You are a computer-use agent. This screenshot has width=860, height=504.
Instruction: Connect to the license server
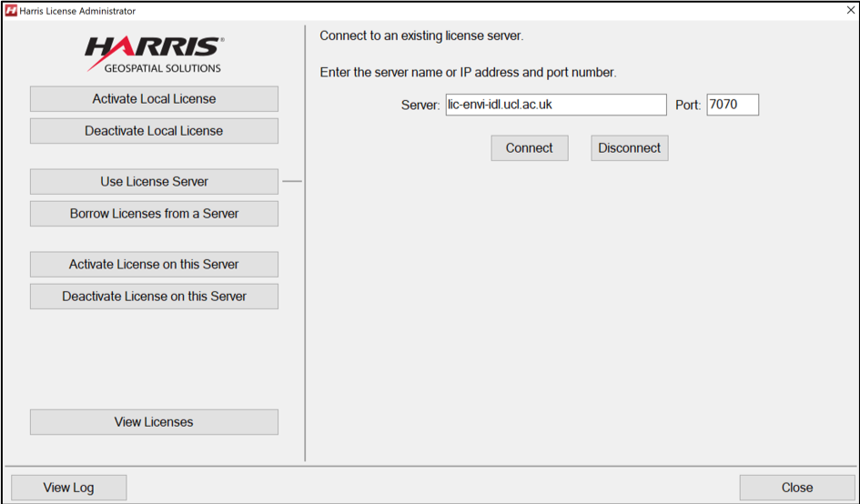click(530, 148)
